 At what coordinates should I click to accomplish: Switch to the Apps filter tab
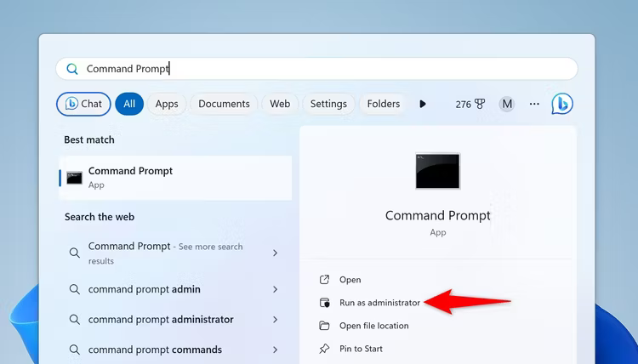tap(167, 104)
